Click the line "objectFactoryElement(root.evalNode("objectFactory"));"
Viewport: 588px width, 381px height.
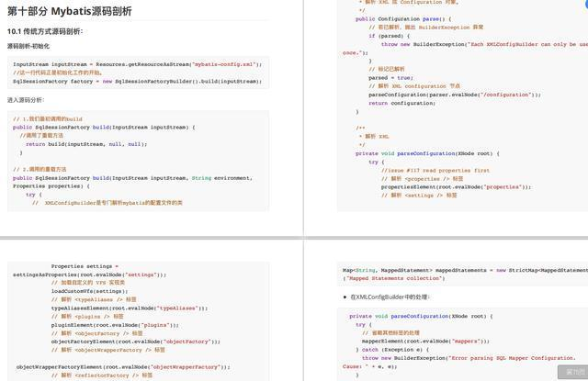point(136,342)
